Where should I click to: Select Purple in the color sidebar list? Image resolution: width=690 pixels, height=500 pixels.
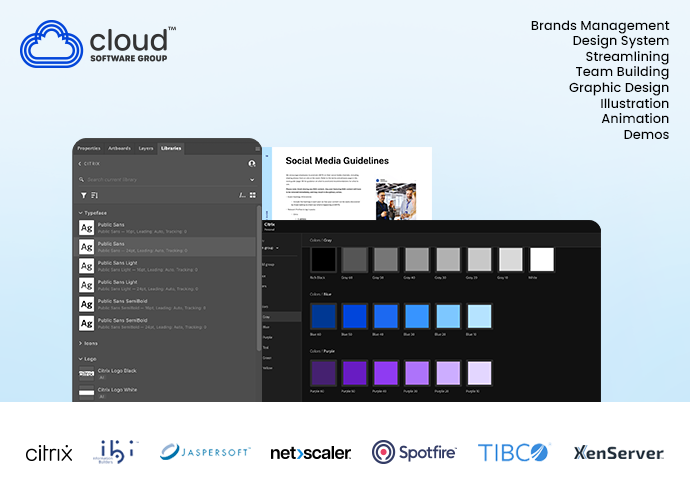click(x=266, y=336)
